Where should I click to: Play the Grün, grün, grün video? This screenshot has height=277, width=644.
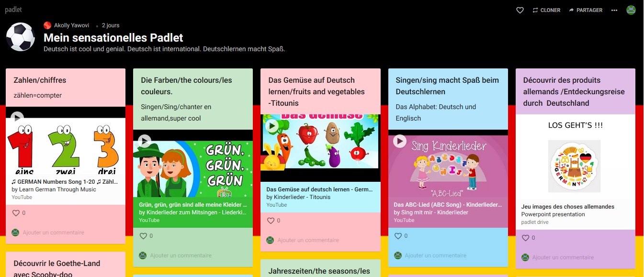[144, 141]
